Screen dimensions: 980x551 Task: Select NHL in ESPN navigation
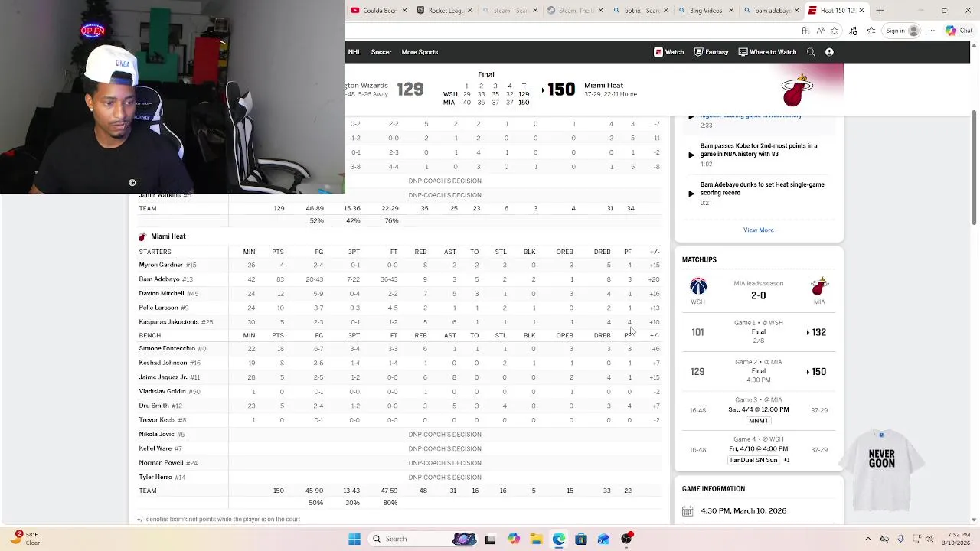click(x=354, y=52)
